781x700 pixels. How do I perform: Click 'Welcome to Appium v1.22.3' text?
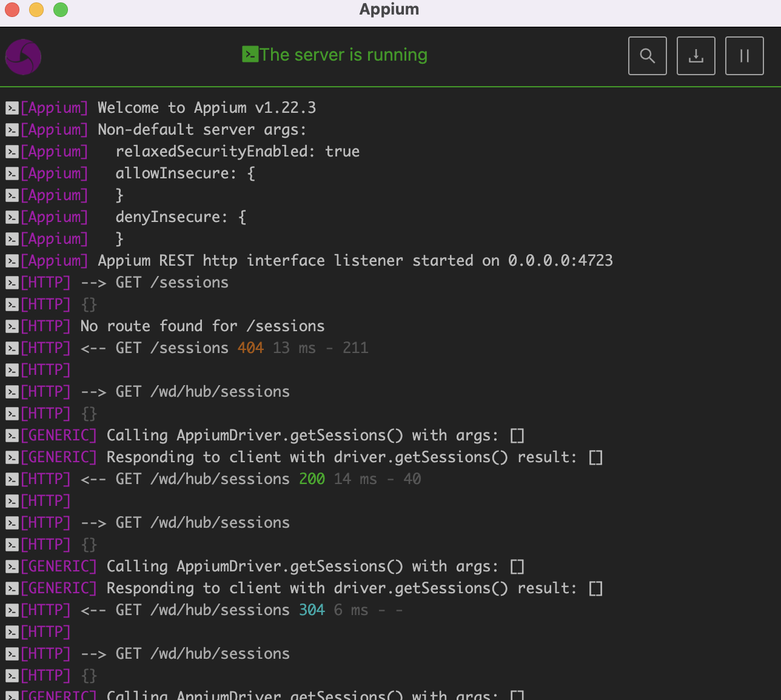point(207,108)
